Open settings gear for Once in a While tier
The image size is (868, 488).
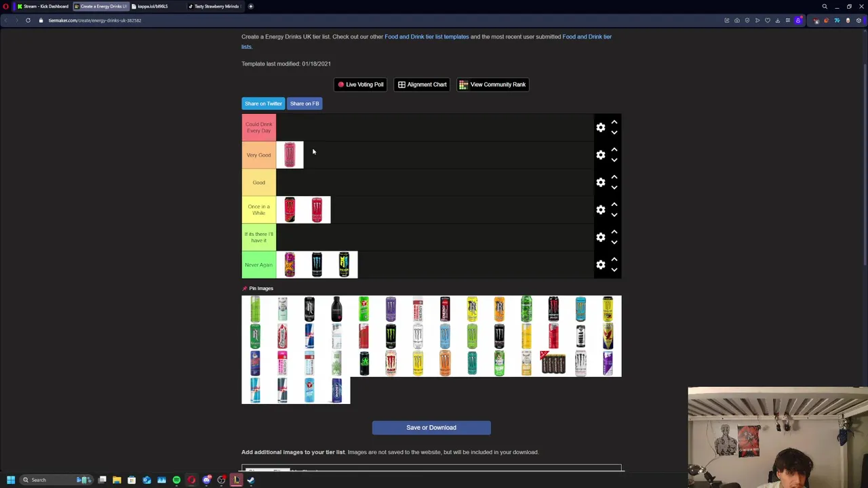pos(600,210)
